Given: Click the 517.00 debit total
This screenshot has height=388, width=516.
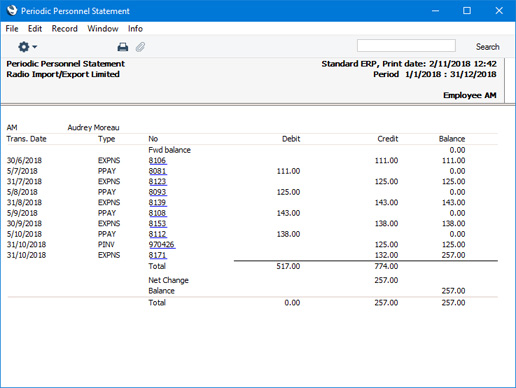Looking at the screenshot, I should [288, 266].
